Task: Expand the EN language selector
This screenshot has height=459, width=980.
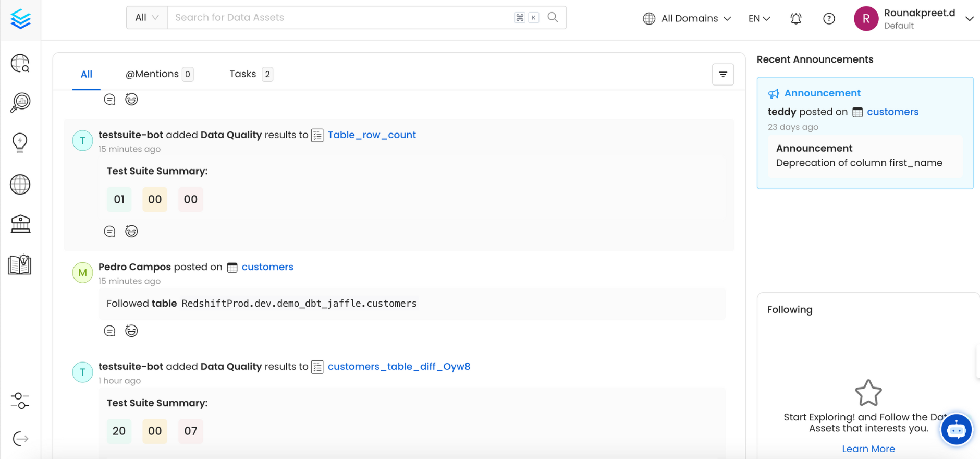Action: pyautogui.click(x=759, y=19)
